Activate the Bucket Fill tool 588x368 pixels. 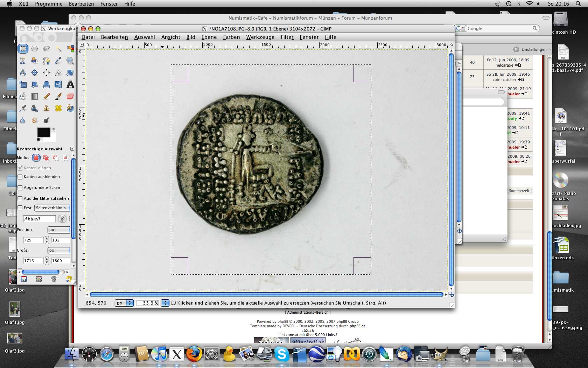[23, 96]
